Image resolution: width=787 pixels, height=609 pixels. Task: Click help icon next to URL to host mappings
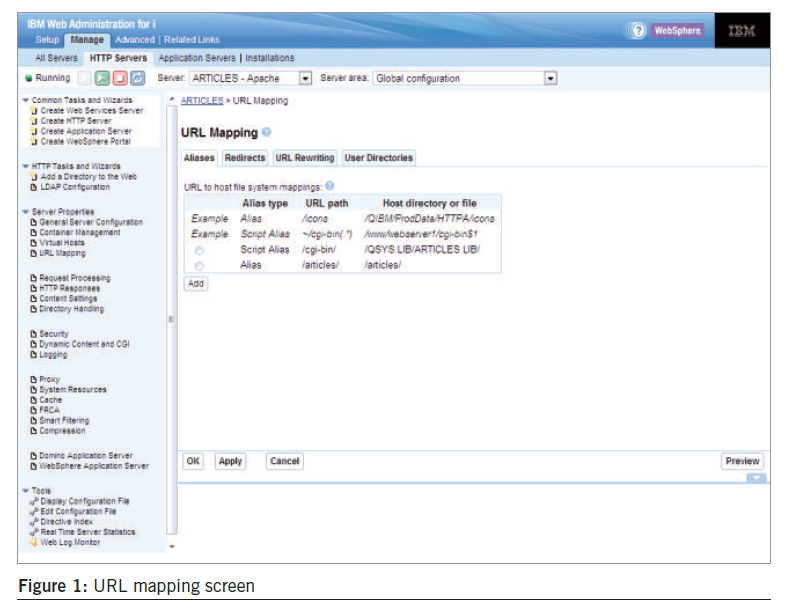coord(329,186)
